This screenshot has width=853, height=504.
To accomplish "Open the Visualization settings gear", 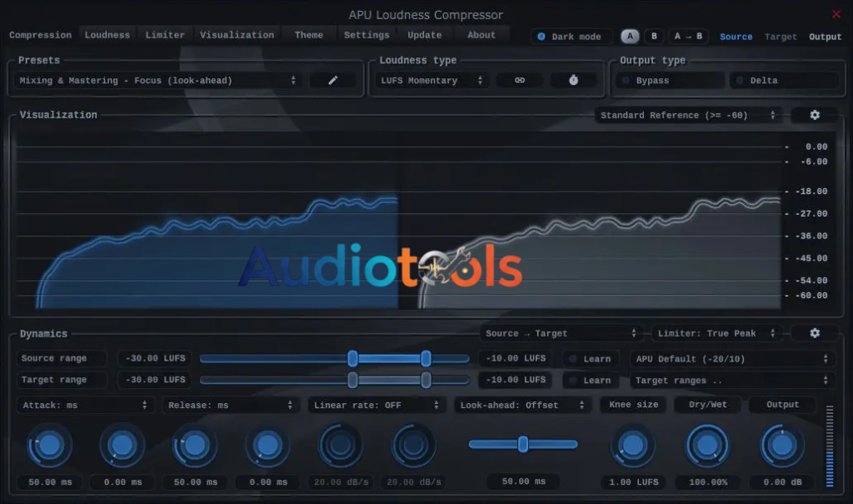I will 814,115.
